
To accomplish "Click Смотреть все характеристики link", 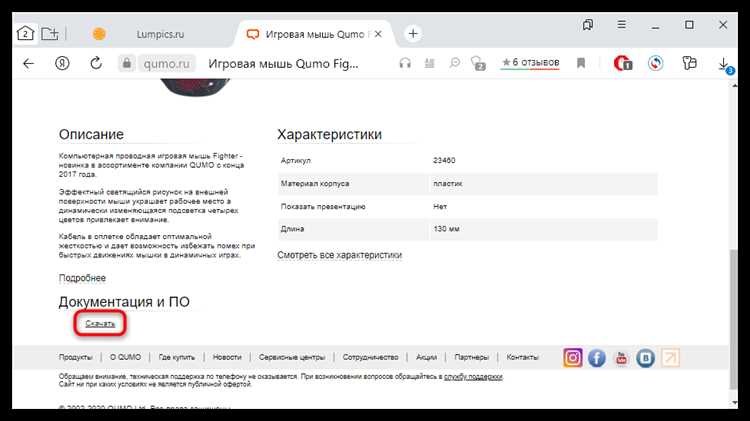I will tap(340, 255).
